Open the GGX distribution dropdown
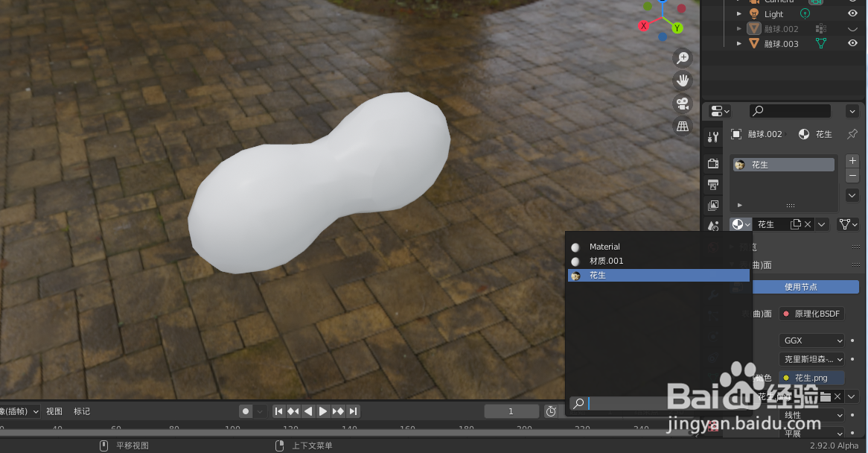 (x=811, y=340)
